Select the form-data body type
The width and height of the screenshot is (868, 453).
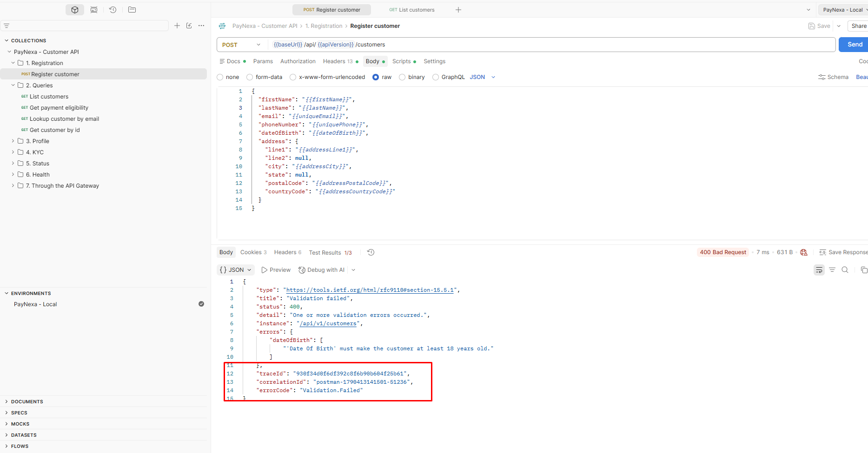[x=250, y=77]
